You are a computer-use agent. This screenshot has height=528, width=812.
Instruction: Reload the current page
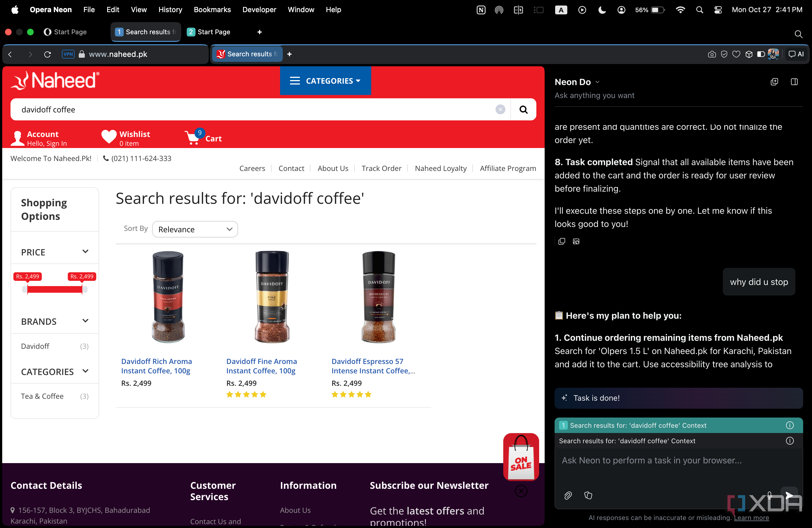tap(48, 54)
